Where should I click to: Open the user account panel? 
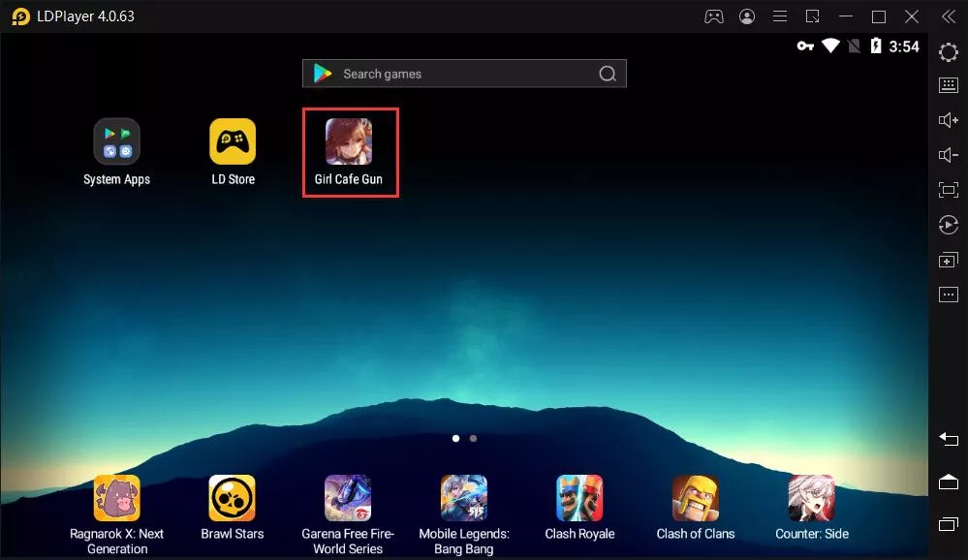pyautogui.click(x=746, y=16)
